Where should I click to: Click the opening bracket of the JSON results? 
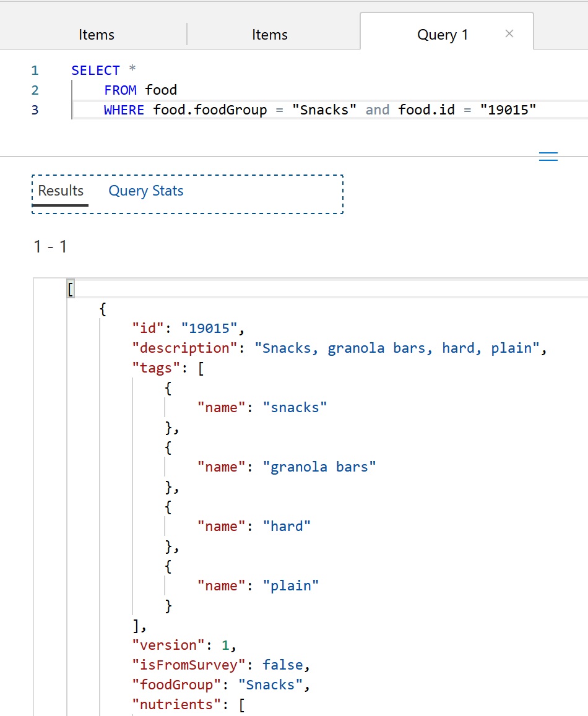pos(70,288)
